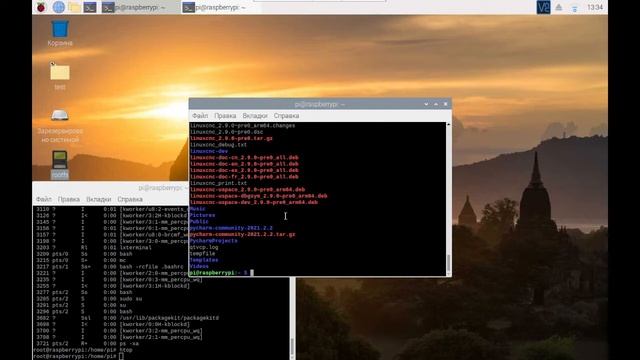Screen dimensions: 640x360
Task: Open Вкладки menu in back terminal
Action: 98,199
